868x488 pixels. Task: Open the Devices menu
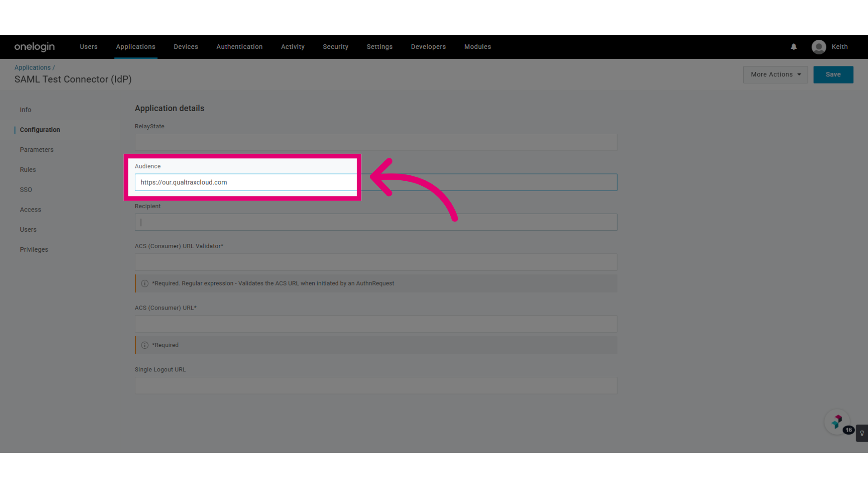pos(186,47)
